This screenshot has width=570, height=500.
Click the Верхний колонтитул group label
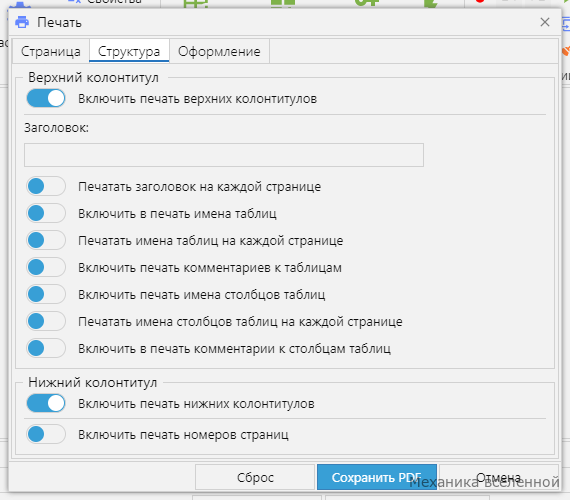coord(93,77)
